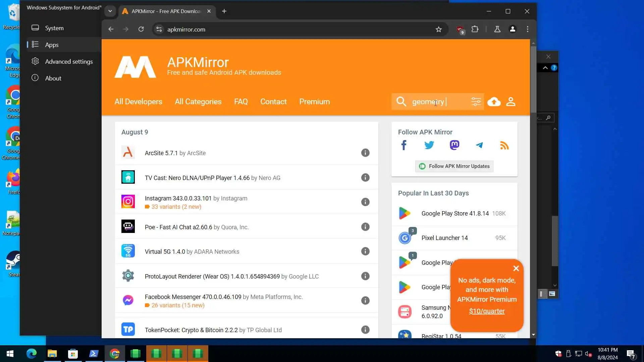Expand Chrome tab search dropdown arrow
Viewport: 644px width, 362px height.
point(110,11)
